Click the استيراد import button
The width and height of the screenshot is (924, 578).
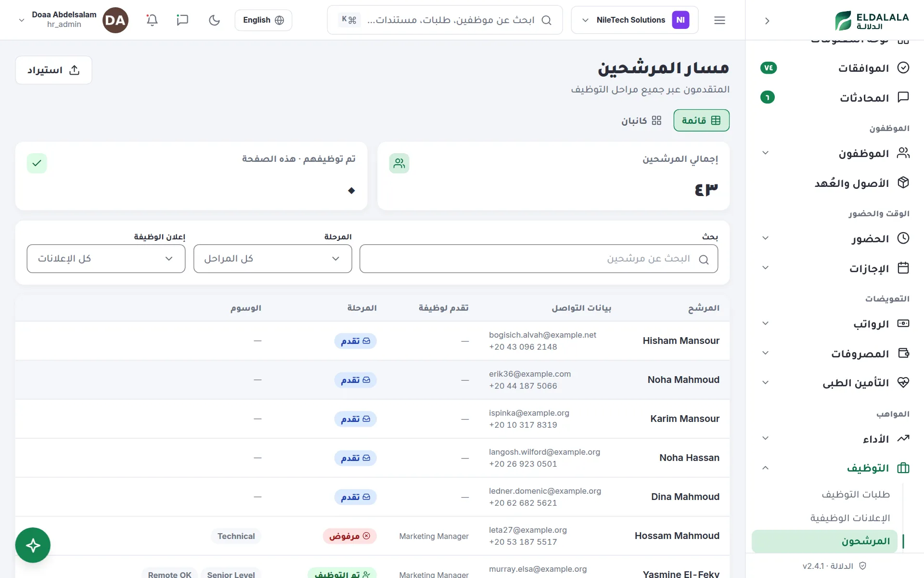[53, 70]
